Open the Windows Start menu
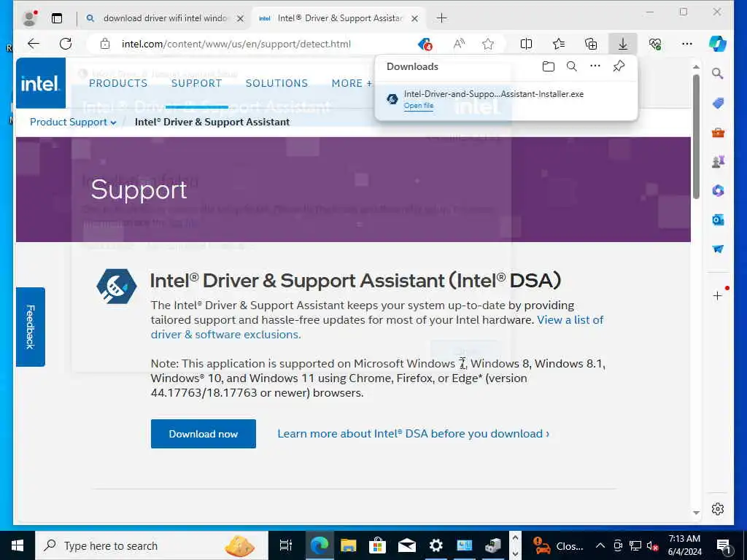Image resolution: width=747 pixels, height=560 pixels. click(x=18, y=545)
